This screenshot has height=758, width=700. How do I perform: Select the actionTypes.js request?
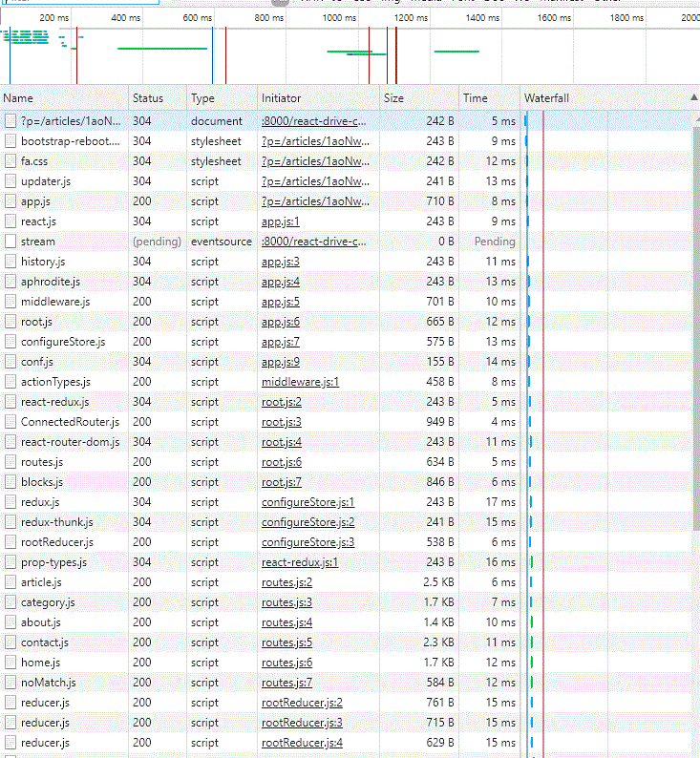346,382
